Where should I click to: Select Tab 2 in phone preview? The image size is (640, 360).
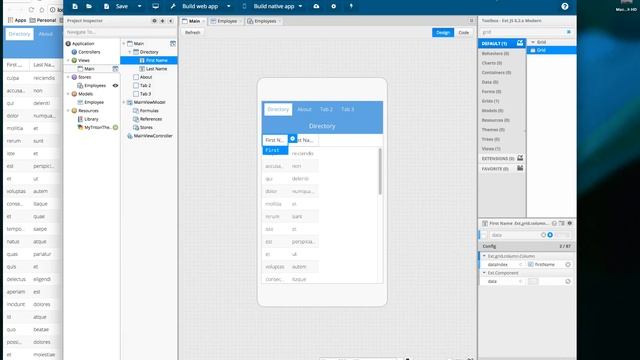(326, 109)
